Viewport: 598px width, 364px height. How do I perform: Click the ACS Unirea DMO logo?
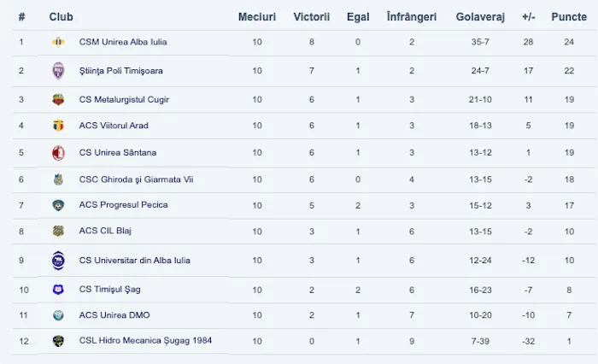tap(58, 315)
